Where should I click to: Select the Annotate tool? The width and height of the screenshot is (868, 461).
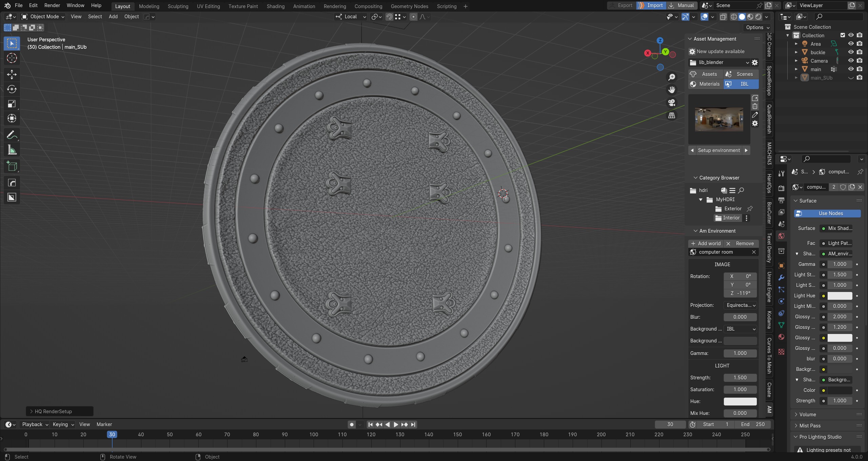coord(12,135)
